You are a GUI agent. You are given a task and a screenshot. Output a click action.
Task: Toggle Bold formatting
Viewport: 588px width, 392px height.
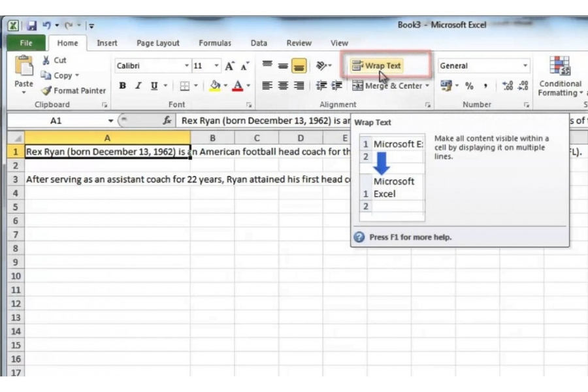coord(122,86)
